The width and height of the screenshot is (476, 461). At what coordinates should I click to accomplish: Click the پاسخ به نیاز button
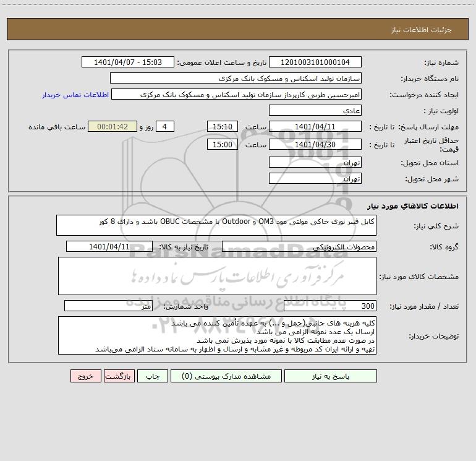(x=331, y=376)
